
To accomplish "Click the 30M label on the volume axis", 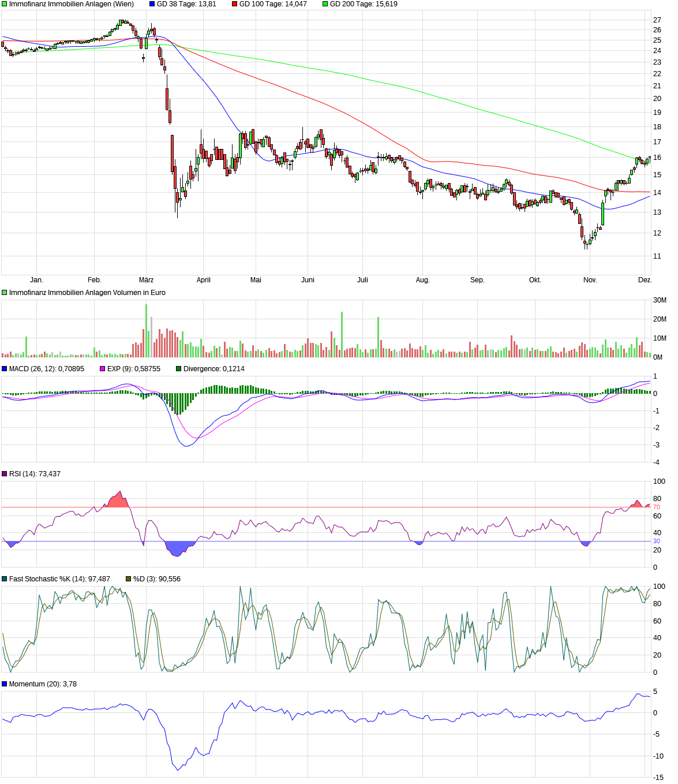I will click(x=660, y=300).
